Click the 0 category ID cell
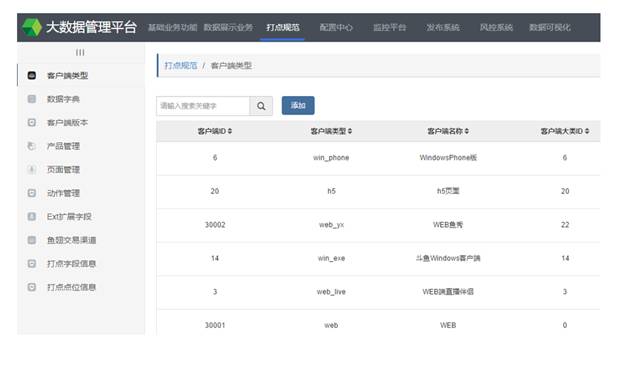 pos(565,325)
